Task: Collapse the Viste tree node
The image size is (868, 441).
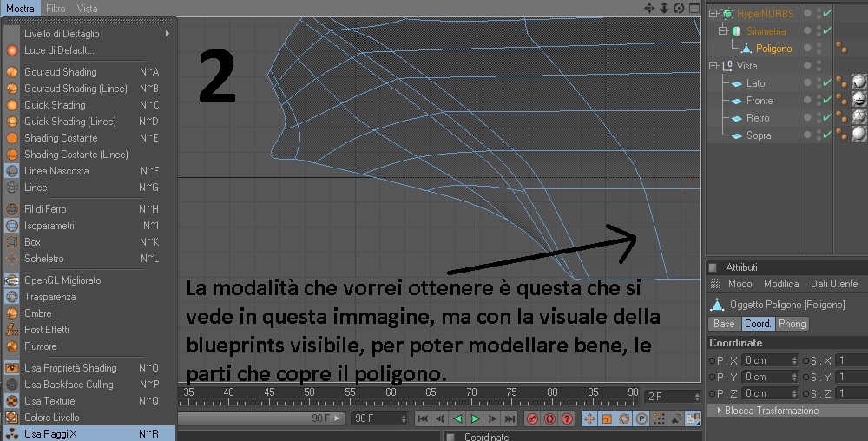Action: point(713,66)
